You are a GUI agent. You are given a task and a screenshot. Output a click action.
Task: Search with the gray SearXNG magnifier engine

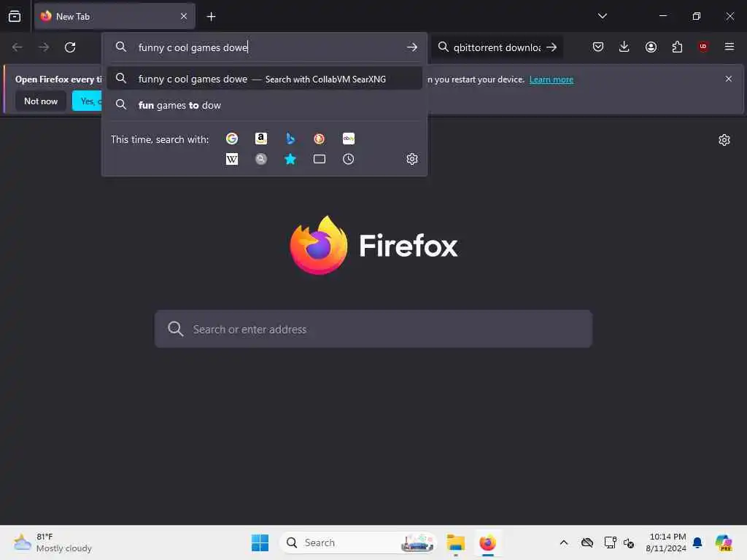261,159
